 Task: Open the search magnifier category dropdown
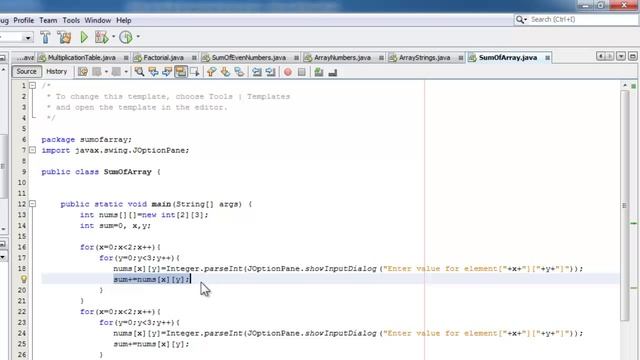click(521, 19)
